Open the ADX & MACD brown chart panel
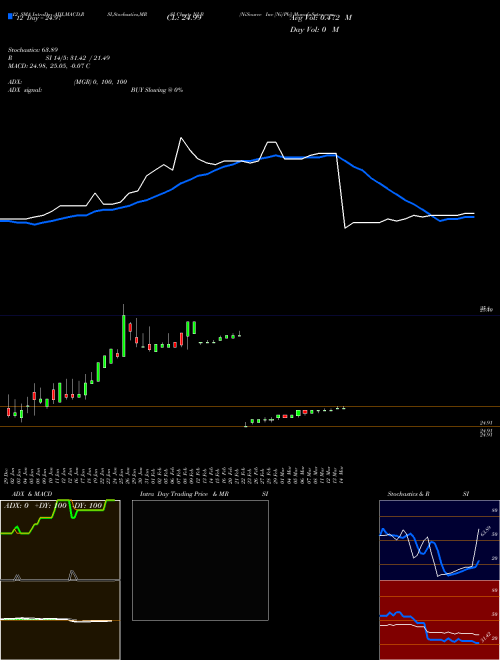500x660 pixels. point(60,580)
